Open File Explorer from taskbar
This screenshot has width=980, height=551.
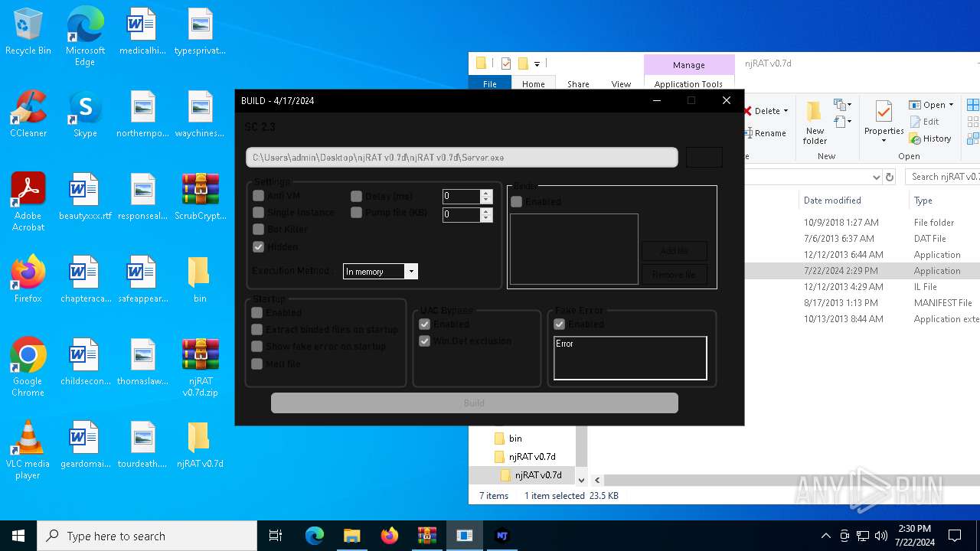click(x=351, y=536)
